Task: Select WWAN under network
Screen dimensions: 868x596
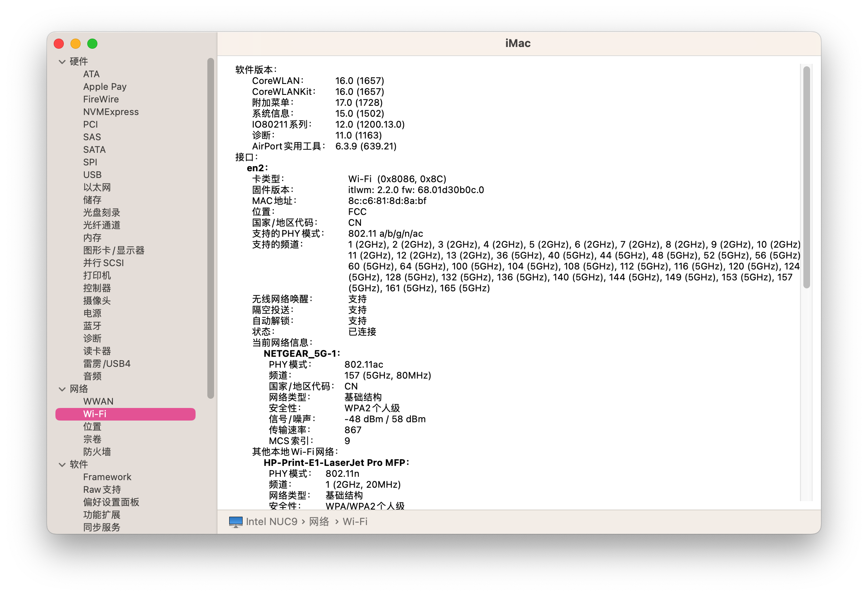Action: click(x=98, y=402)
